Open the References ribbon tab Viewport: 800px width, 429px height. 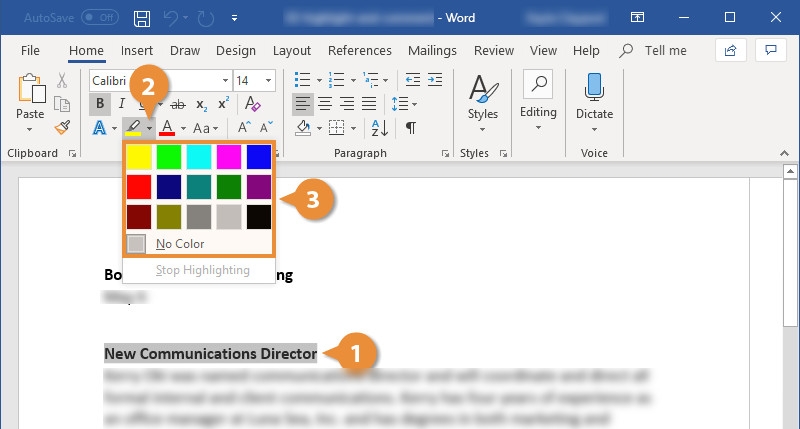[x=359, y=51]
